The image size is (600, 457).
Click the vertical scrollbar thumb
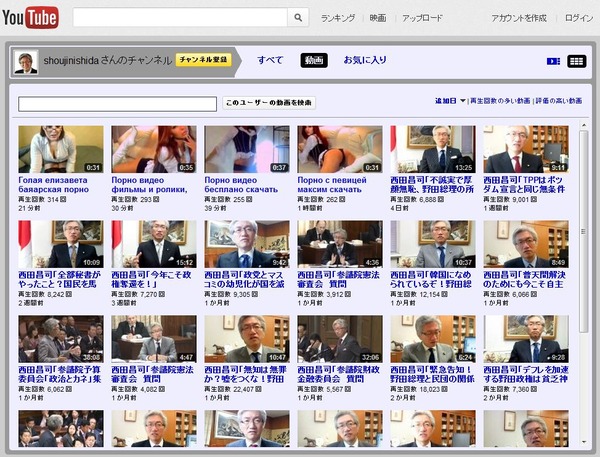point(584,231)
